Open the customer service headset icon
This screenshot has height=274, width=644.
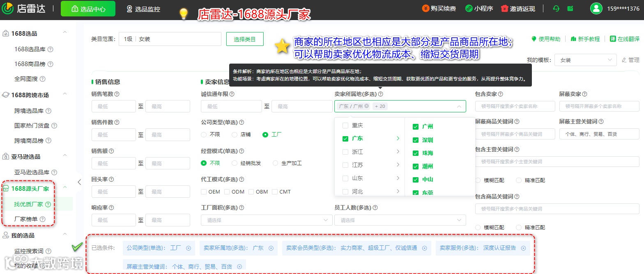point(556,8)
